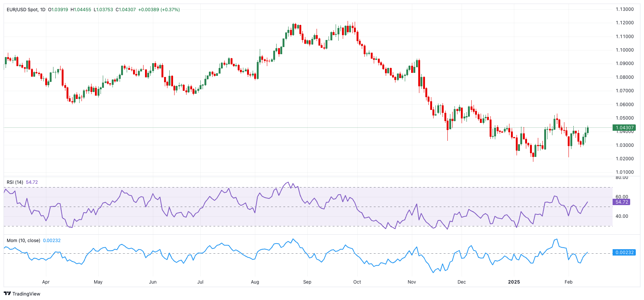
Task: Click the green 1.04307 current price tag
Action: point(624,128)
